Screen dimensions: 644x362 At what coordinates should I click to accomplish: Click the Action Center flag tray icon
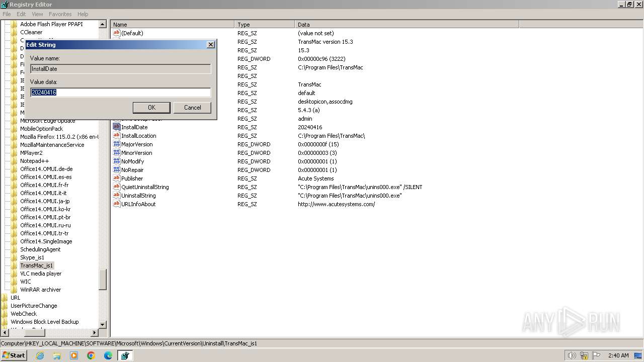point(597,355)
